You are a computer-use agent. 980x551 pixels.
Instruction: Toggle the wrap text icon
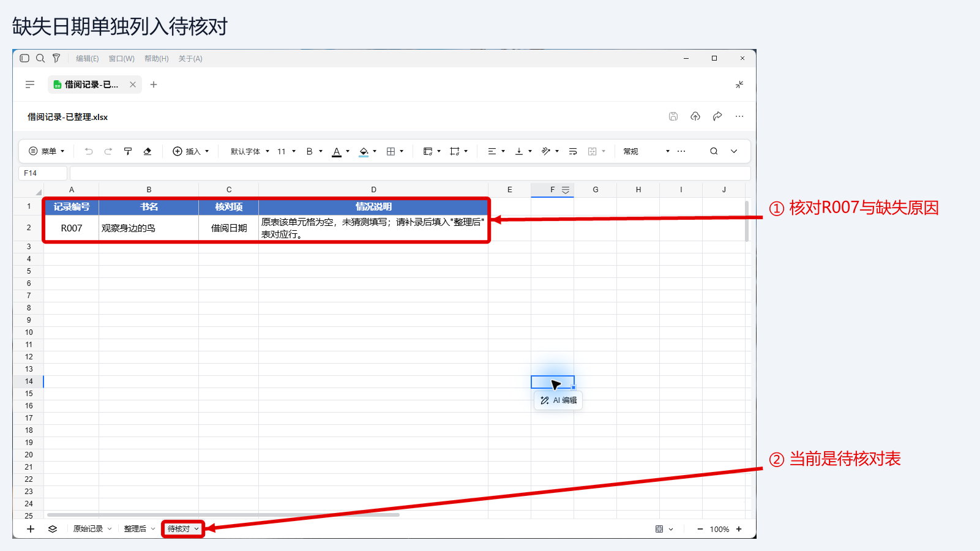(x=573, y=151)
